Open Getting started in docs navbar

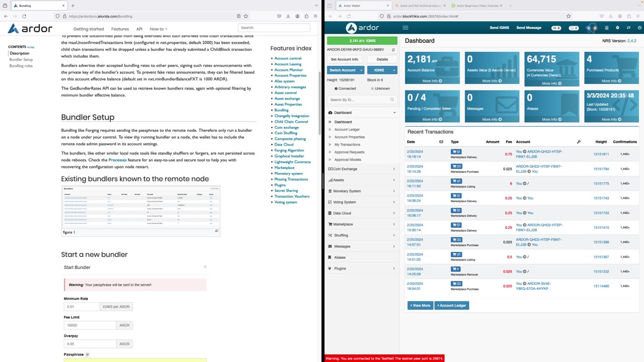click(89, 29)
